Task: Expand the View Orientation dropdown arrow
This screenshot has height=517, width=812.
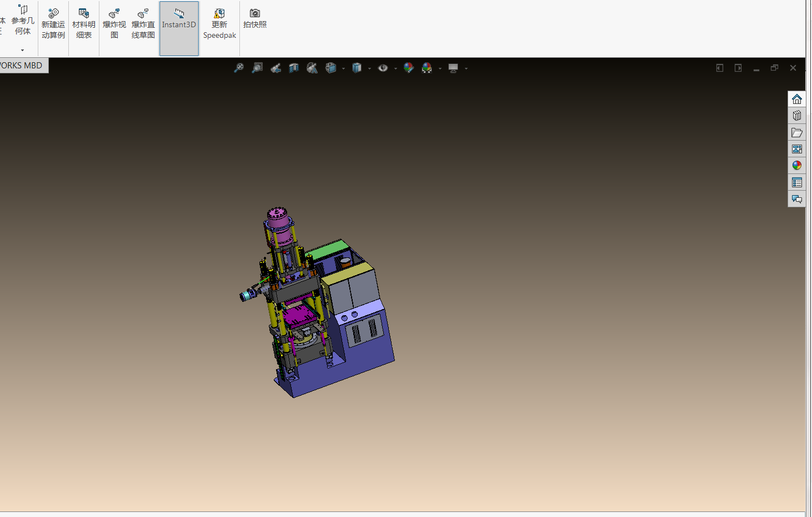Action: coord(343,68)
